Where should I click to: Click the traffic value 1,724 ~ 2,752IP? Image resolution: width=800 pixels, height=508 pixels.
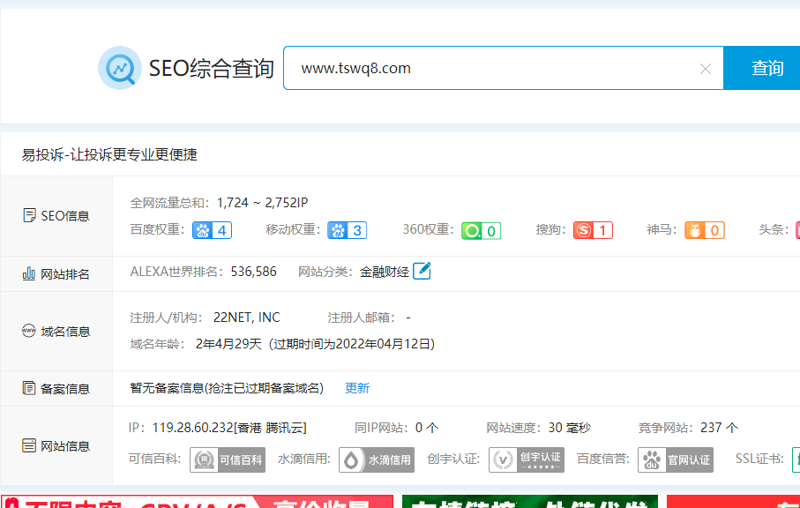click(262, 202)
